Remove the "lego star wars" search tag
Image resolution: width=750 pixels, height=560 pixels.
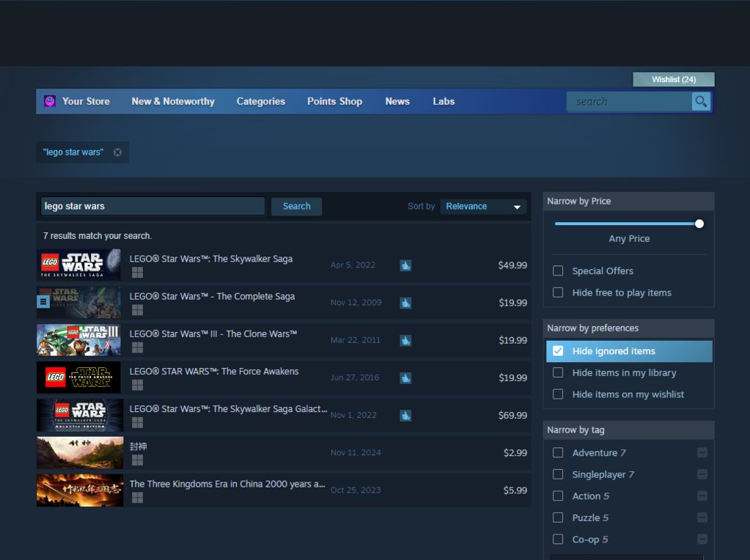click(117, 152)
